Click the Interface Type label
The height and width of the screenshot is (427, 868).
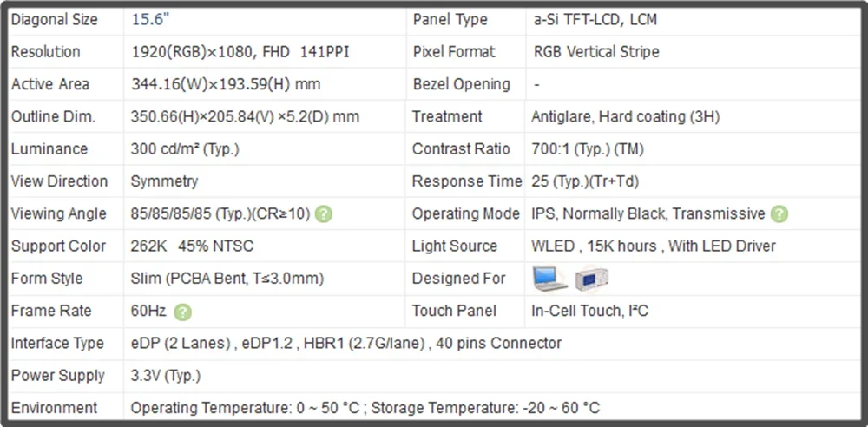[57, 344]
